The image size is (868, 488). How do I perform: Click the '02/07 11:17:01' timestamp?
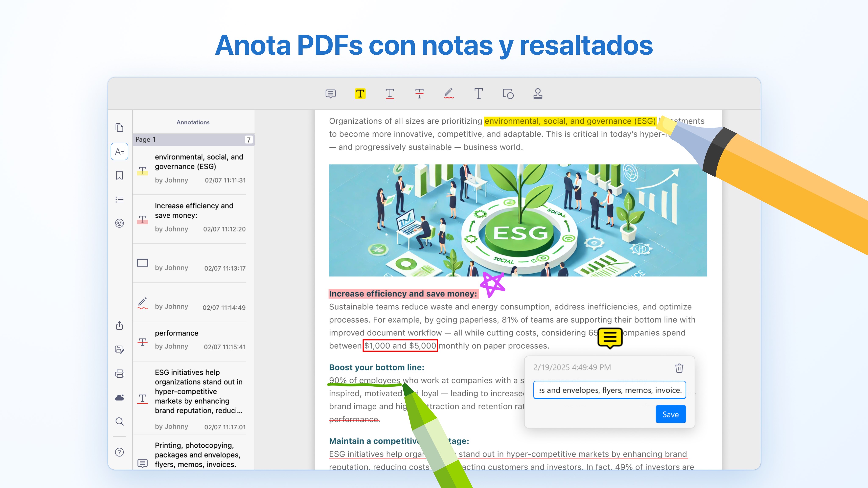225,427
